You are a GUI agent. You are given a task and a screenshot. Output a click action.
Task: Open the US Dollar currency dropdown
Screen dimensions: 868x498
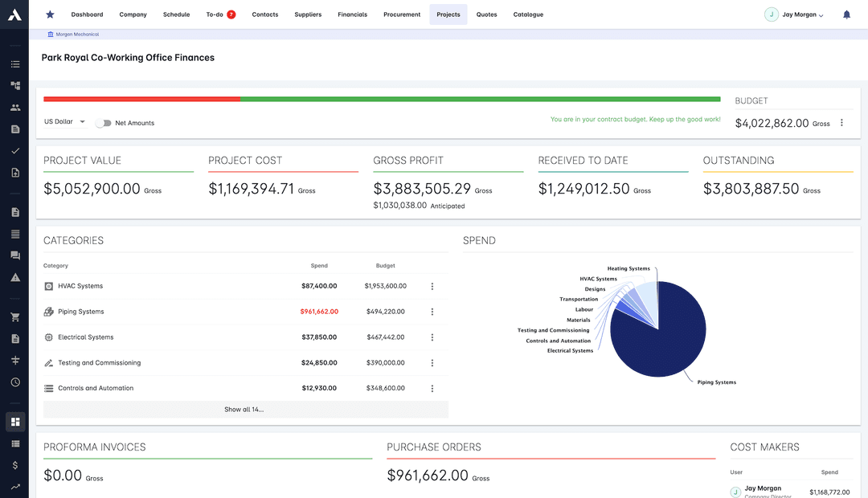click(64, 121)
